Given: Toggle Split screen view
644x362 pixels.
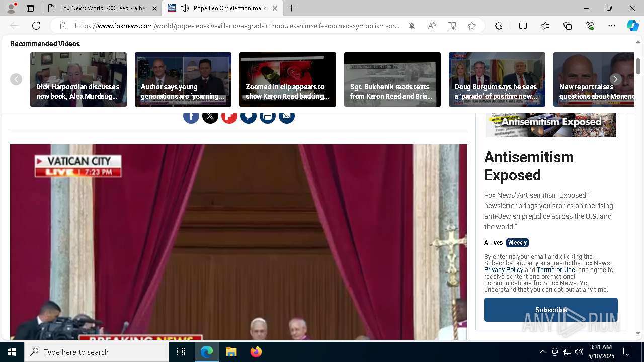Looking at the screenshot, I should pyautogui.click(x=523, y=26).
